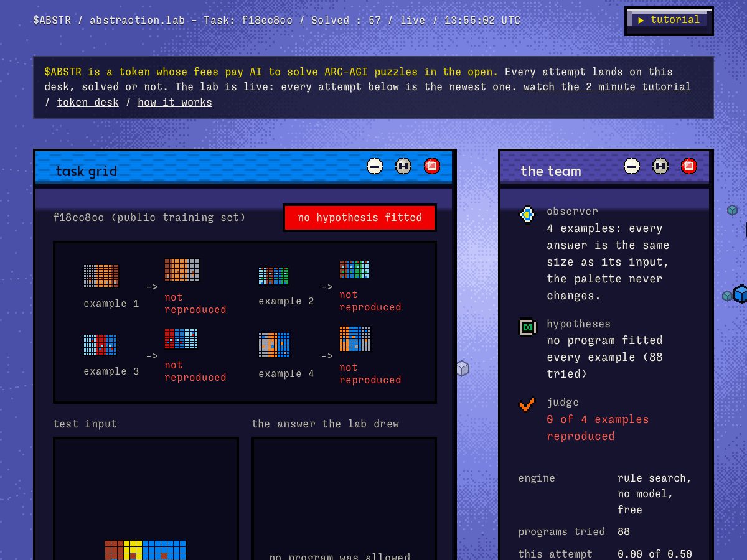The width and height of the screenshot is (747, 560).
Task: Click the H button in the team titlebar
Action: pos(660,166)
